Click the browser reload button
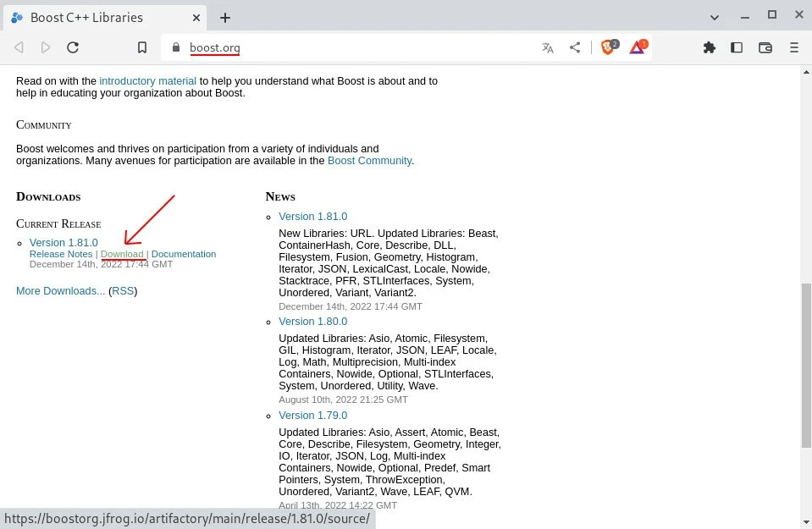Viewport: 812px width, 529px height. click(x=73, y=47)
